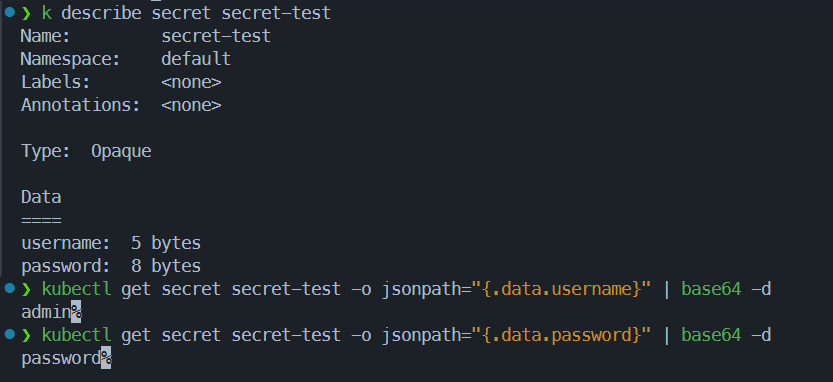Click the blue dot beside username command
833x382 pixels.
9,288
